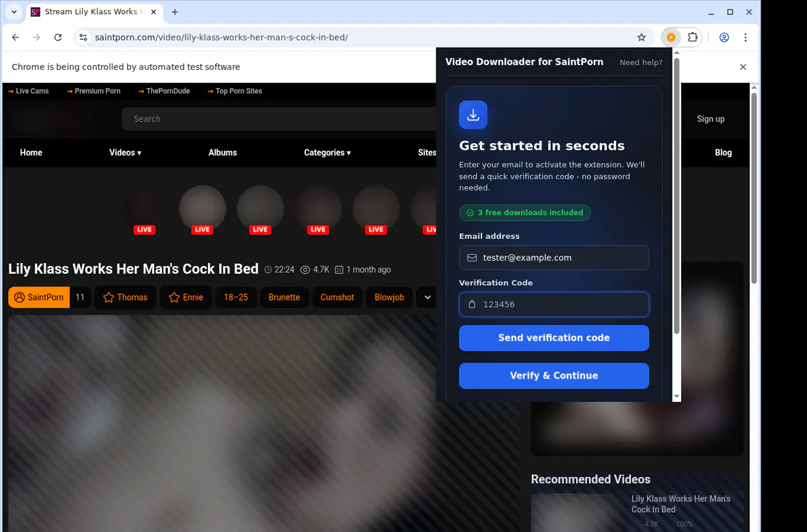Click the blue download icon in popup
This screenshot has width=807, height=532.
[473, 115]
